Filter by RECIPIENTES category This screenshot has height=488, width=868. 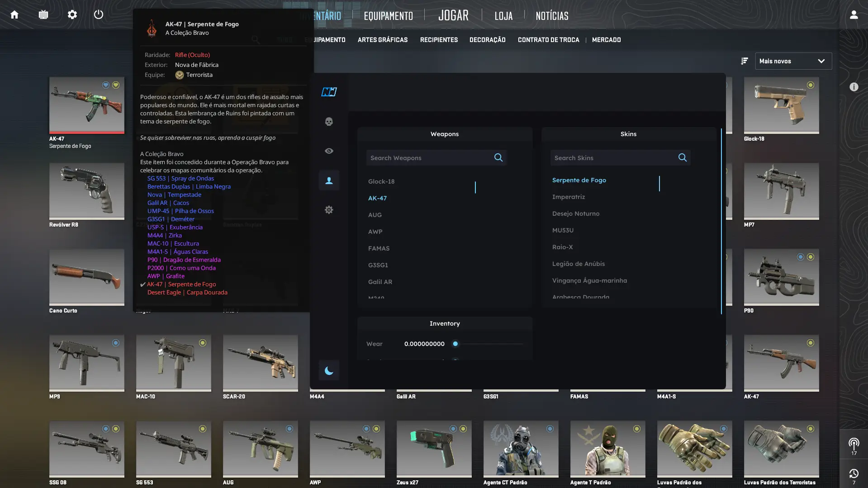[439, 40]
